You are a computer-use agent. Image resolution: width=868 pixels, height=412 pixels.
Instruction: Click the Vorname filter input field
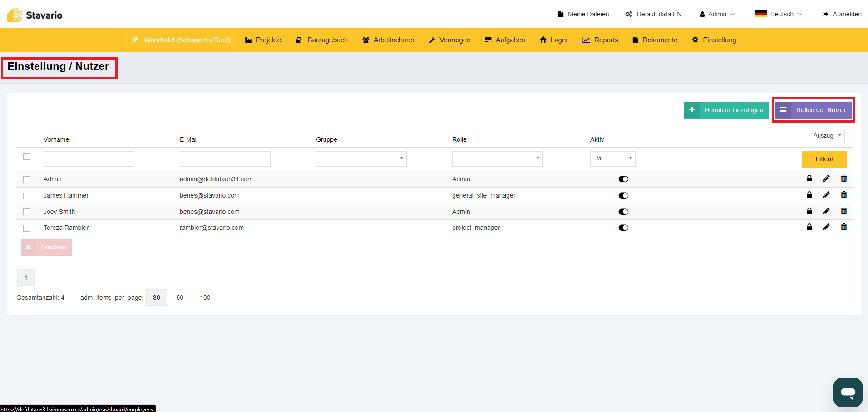(x=89, y=159)
